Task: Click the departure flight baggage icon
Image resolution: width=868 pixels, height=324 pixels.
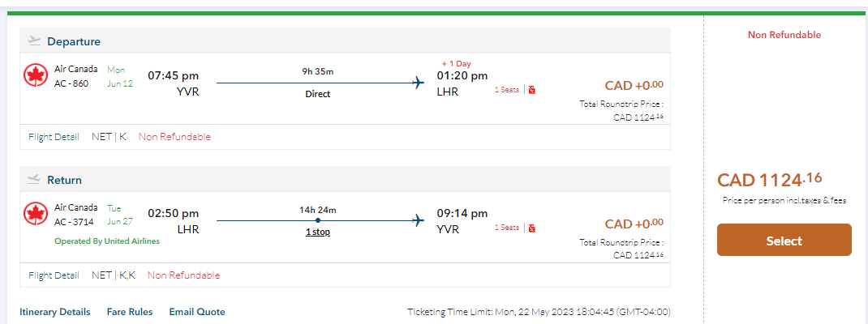Action: (532, 90)
